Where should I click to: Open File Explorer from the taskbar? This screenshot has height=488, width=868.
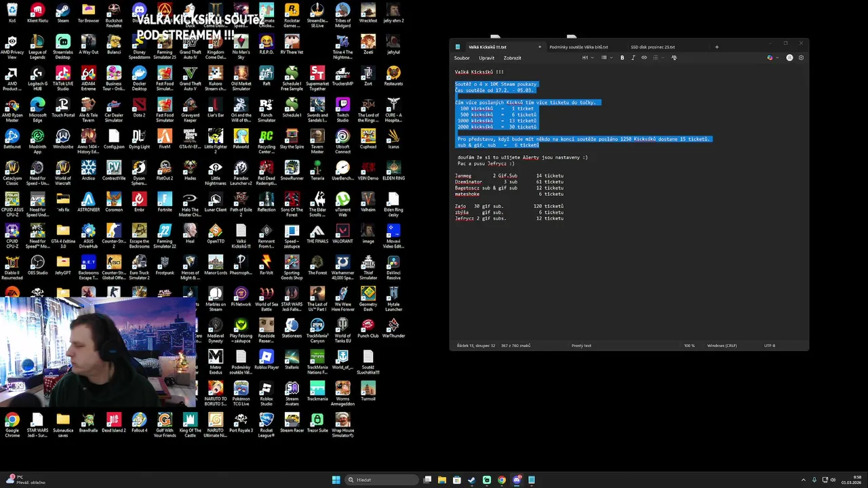442,480
